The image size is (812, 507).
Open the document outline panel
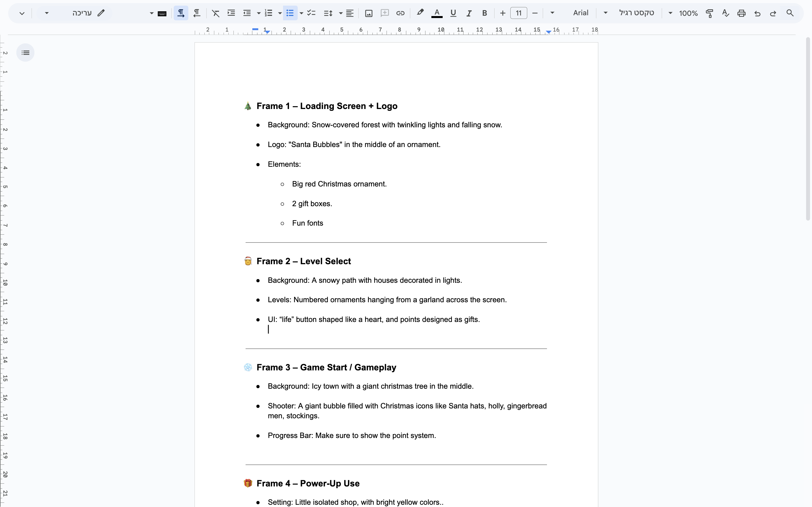25,52
